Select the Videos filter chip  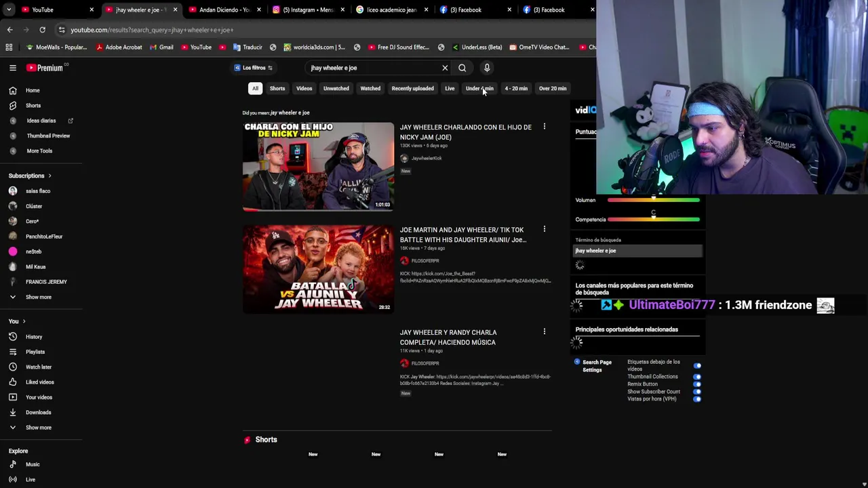304,88
